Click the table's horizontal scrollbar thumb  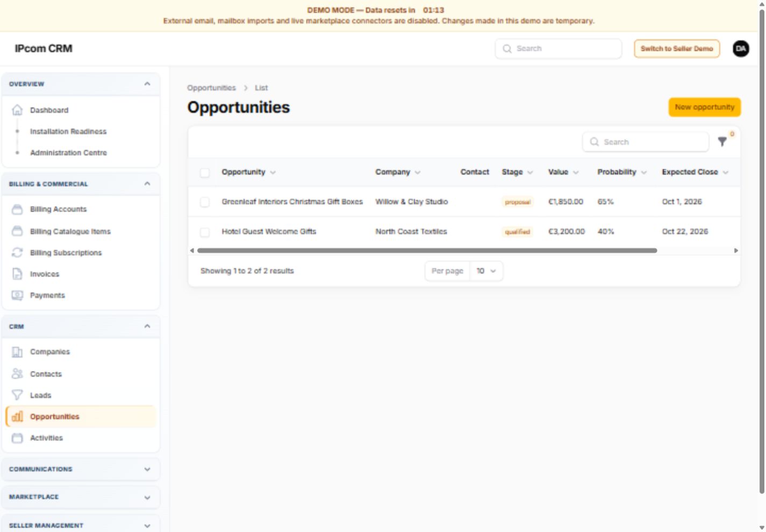pyautogui.click(x=427, y=250)
